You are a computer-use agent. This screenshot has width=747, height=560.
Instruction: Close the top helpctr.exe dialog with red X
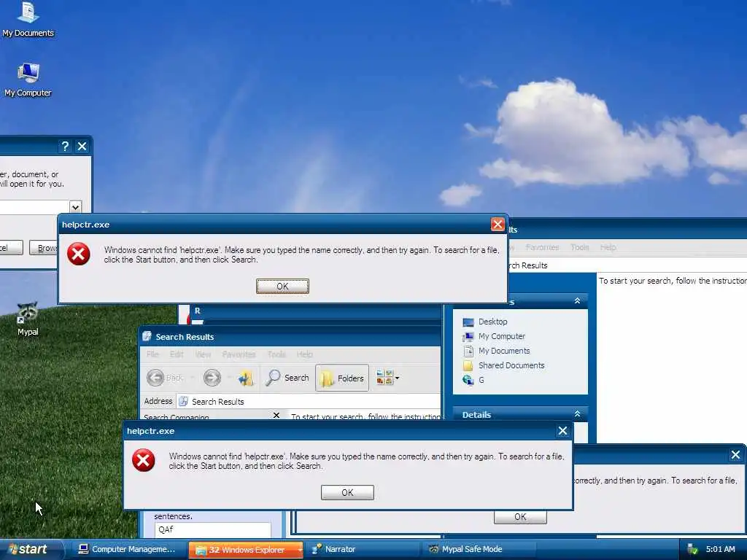point(498,225)
